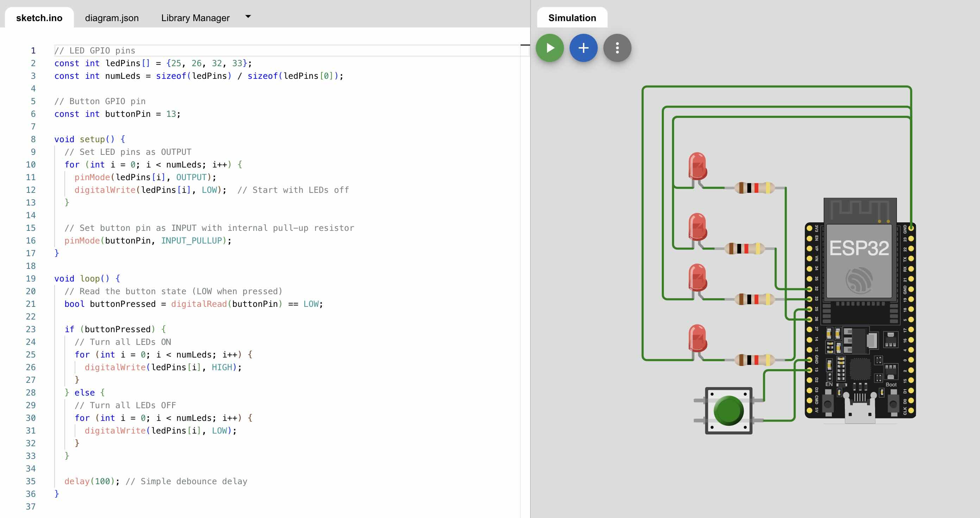Open the Library Manager tab
Viewport: 980px width, 518px height.
click(x=195, y=18)
